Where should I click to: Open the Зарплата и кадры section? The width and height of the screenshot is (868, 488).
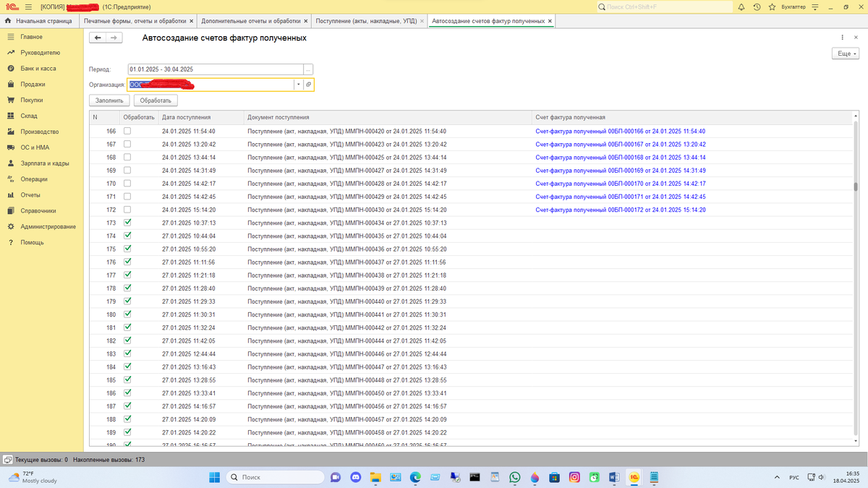coord(45,163)
